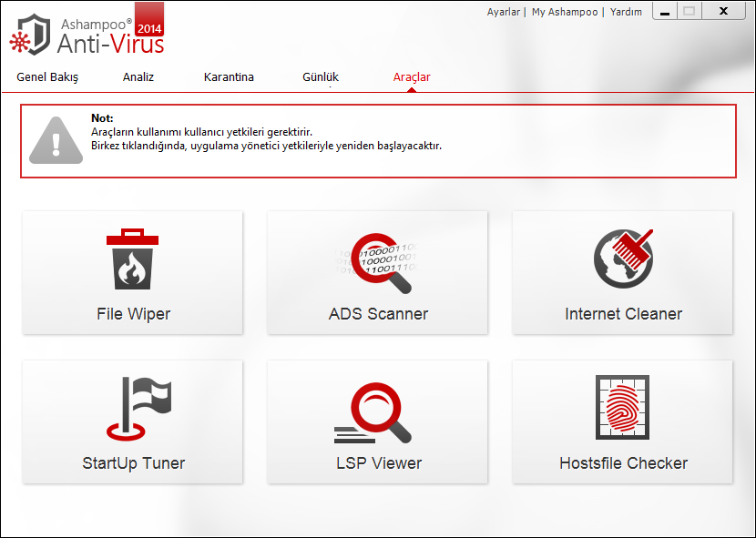
Task: Open Hostsfile Checker fingerprint icon
Action: pos(622,407)
